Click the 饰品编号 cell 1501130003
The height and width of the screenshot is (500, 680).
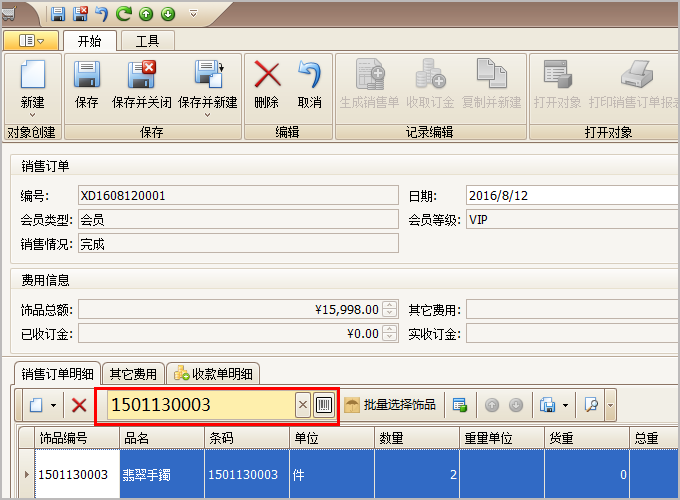77,474
